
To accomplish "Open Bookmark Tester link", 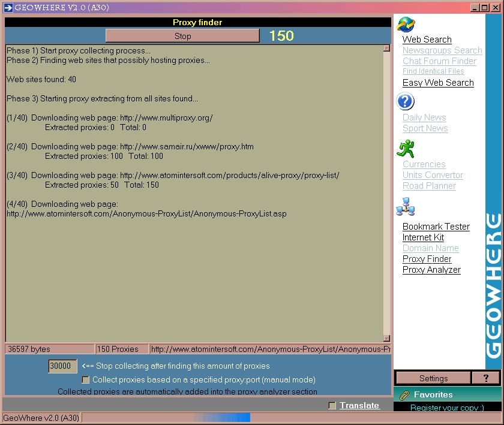I will pos(436,227).
